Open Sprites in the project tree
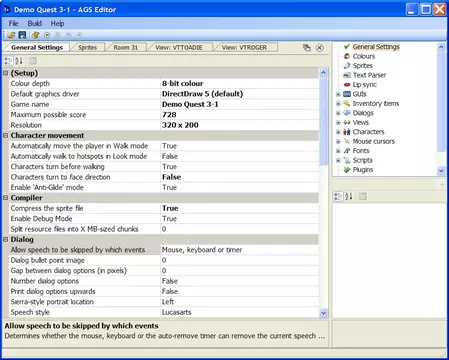Screen dimensions: 449x360 coord(362,66)
